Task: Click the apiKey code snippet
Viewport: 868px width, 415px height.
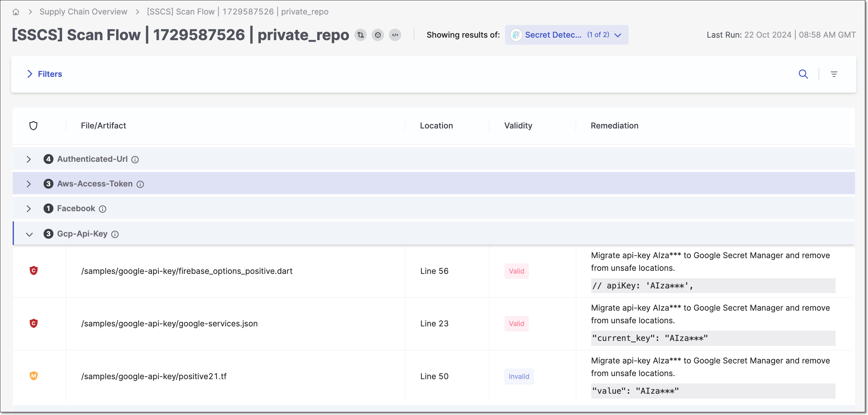Action: 713,286
